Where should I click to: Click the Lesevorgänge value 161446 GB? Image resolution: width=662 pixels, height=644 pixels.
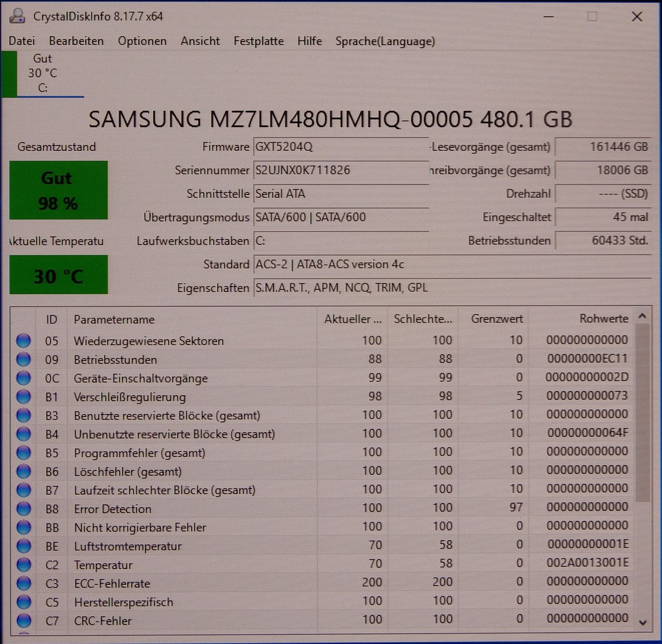pyautogui.click(x=603, y=146)
